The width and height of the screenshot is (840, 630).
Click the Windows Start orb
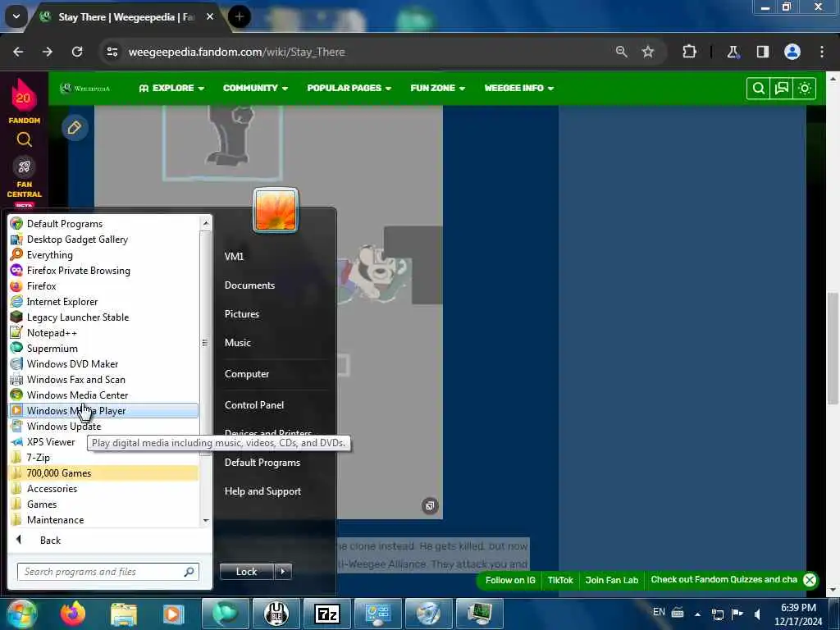tap(22, 614)
